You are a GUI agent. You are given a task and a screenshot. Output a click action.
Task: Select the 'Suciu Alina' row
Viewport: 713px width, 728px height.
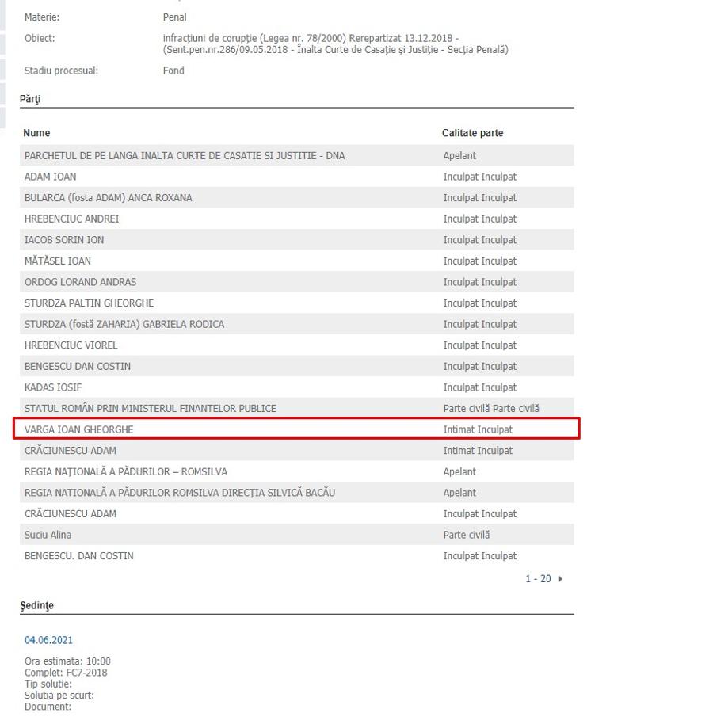[x=296, y=535]
